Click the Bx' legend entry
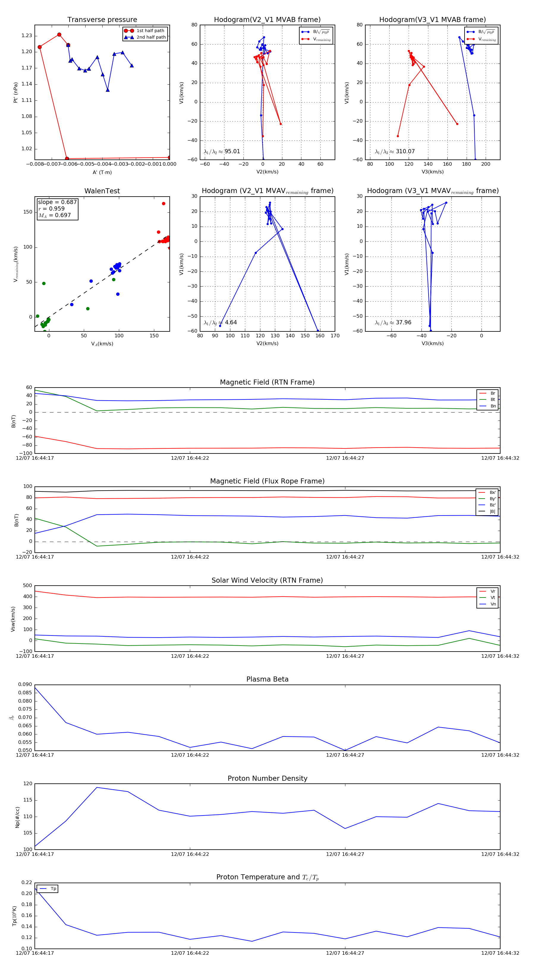The width and height of the screenshot is (535, 980). 487,492
